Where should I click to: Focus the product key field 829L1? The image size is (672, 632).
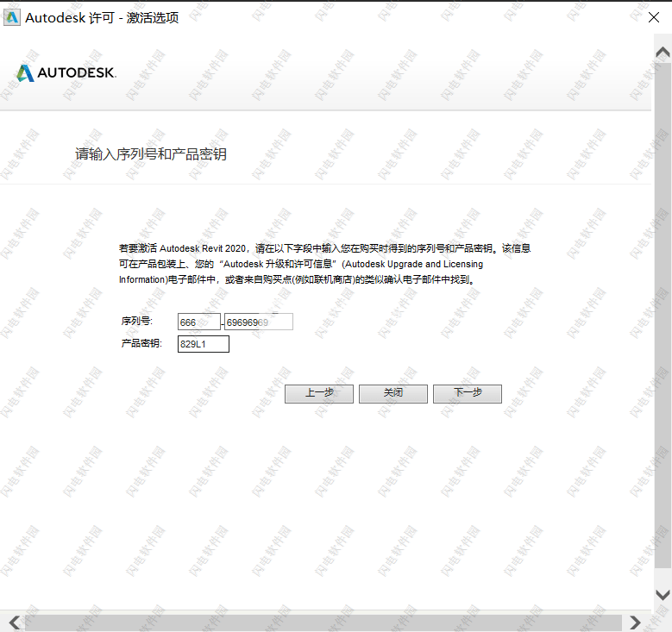point(203,344)
